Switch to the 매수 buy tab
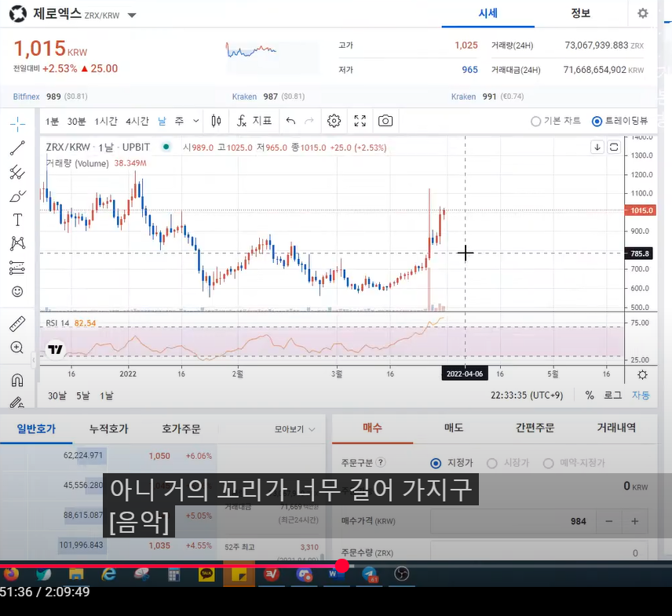The height and width of the screenshot is (616, 672). [372, 428]
